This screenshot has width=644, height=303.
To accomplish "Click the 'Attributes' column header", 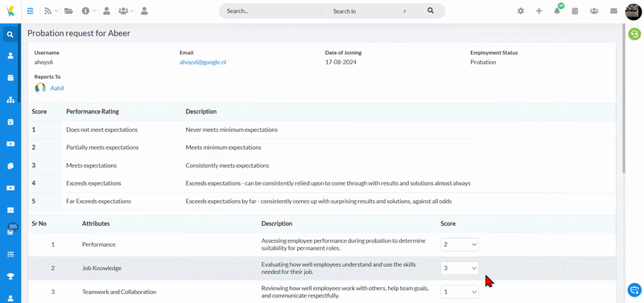I will click(x=96, y=223).
